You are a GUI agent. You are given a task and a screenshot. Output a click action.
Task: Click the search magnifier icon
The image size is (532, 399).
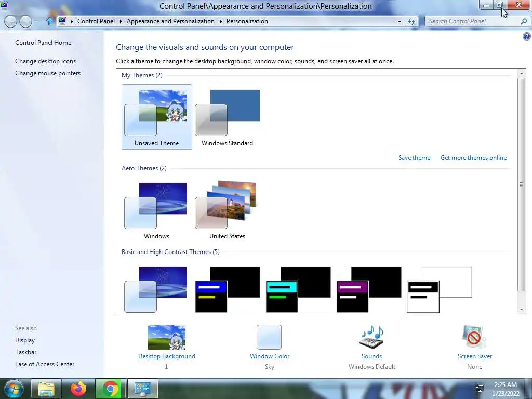(524, 21)
